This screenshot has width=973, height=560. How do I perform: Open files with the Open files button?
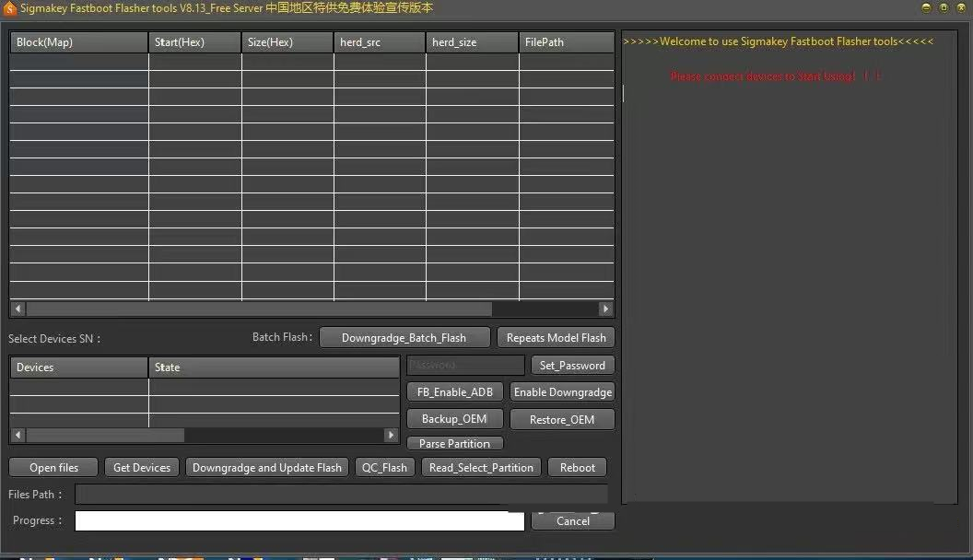(x=54, y=468)
